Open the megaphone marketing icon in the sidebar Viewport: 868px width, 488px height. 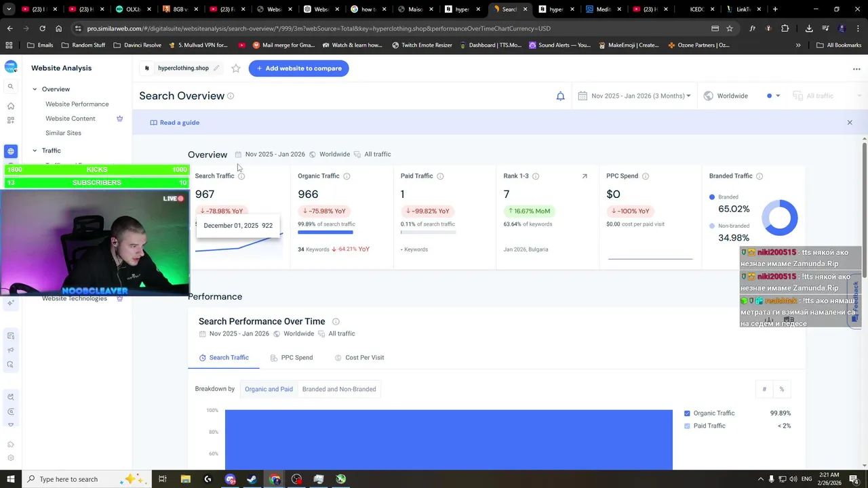pos(10,350)
